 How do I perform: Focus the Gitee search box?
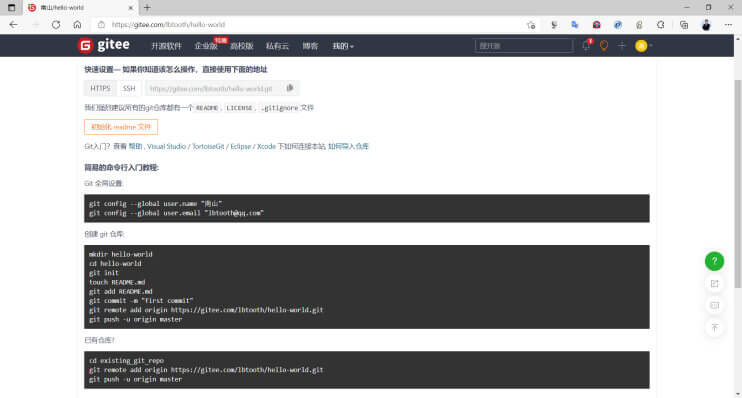[523, 45]
